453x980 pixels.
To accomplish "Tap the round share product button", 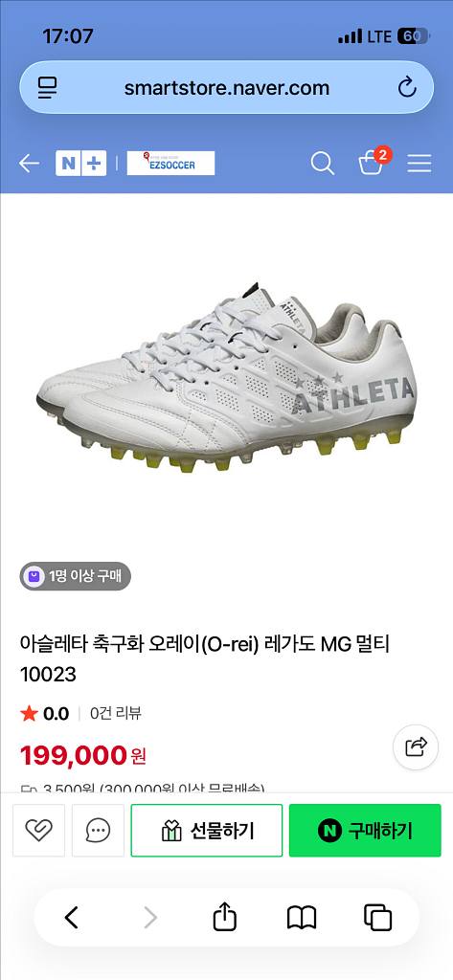I will (416, 746).
